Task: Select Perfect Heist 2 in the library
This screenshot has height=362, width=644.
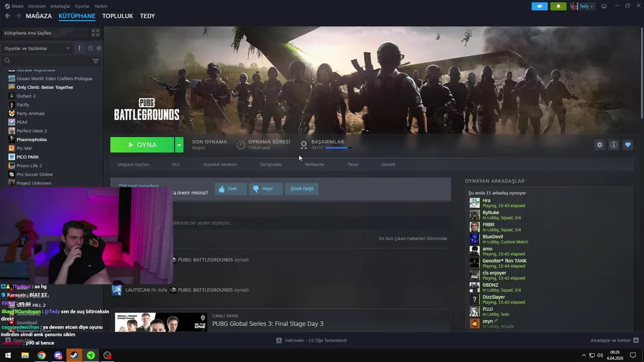Action: click(x=32, y=131)
